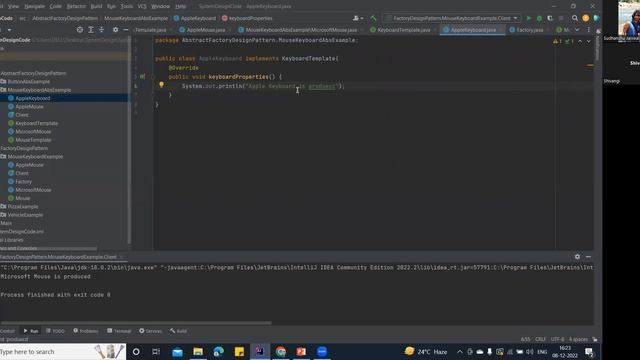Open Run panel settings gear

click(577, 257)
